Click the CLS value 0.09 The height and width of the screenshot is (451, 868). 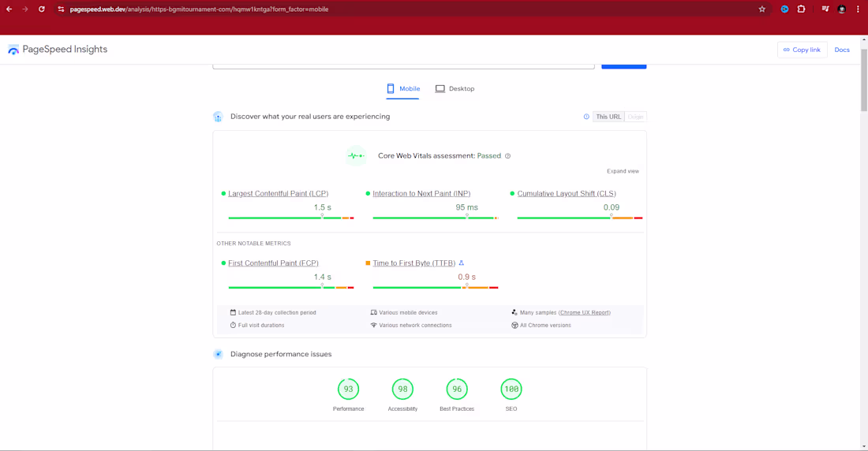point(611,207)
